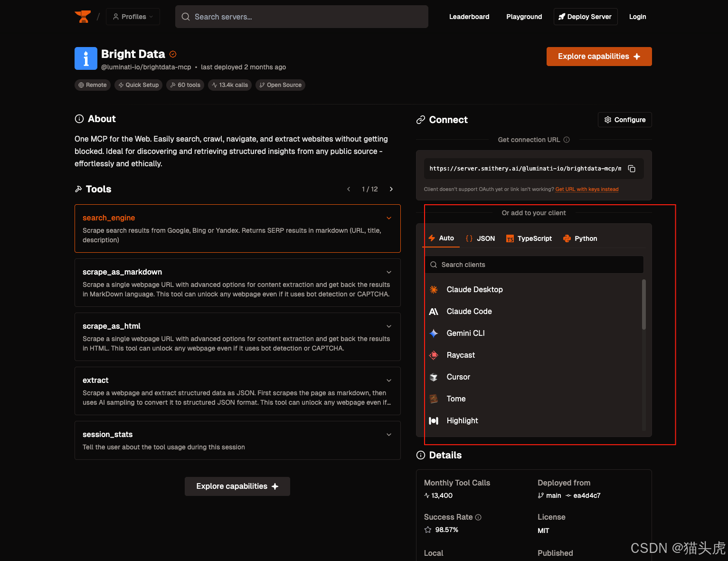Select Claude Desktop client

pyautogui.click(x=474, y=290)
